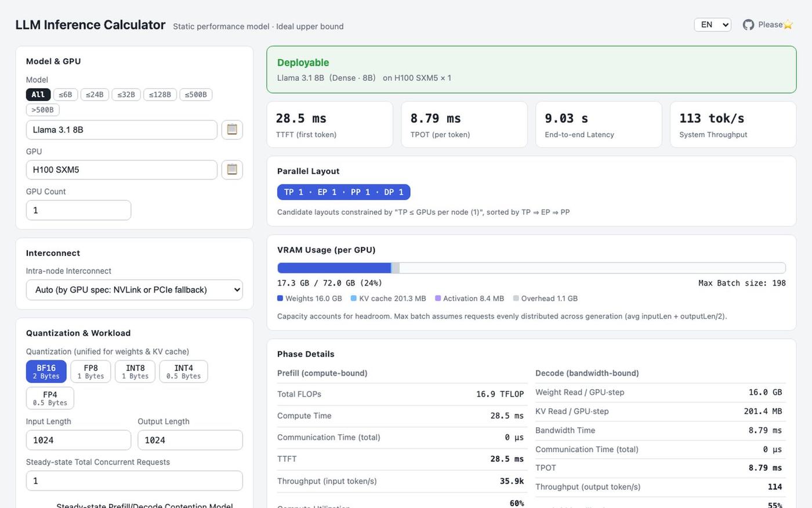The width and height of the screenshot is (812, 508).
Task: Focus the GPU Count input field
Action: pos(78,210)
